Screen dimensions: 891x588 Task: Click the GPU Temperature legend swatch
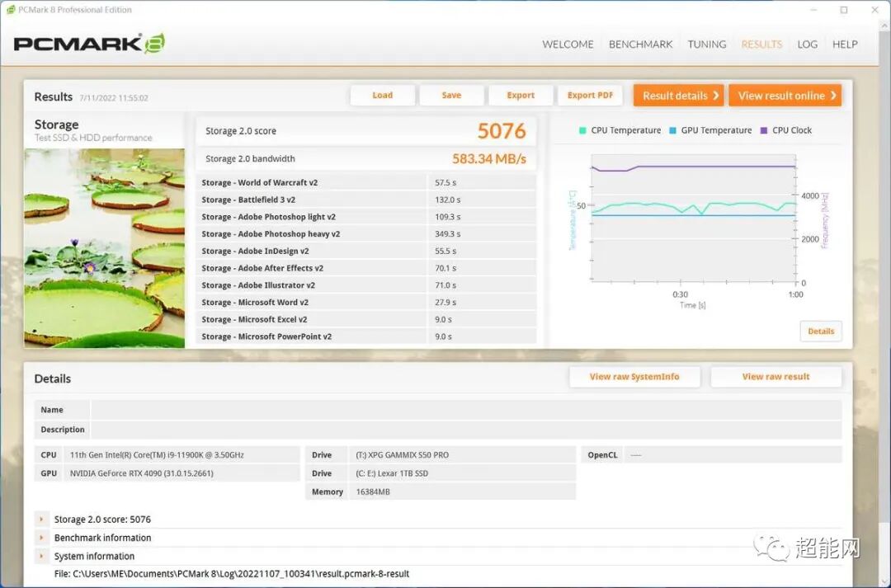[673, 130]
